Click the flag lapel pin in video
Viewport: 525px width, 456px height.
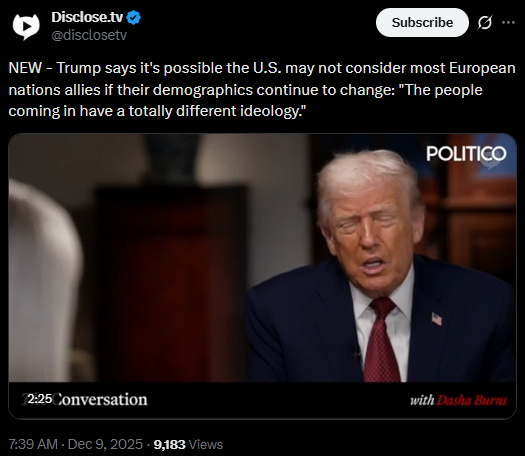437,319
